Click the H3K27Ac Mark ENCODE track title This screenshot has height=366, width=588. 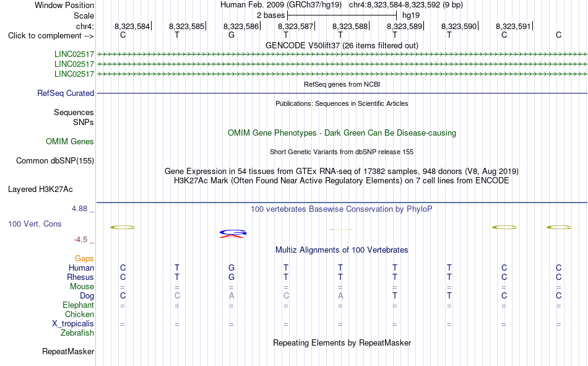click(x=342, y=181)
